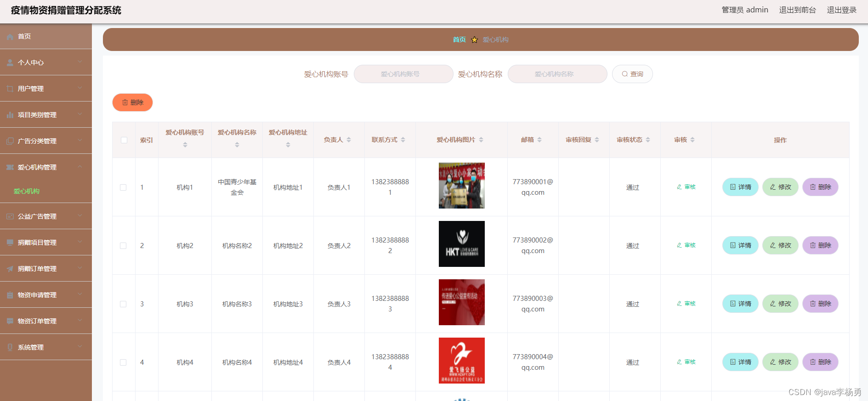
Task: Click 删除 for 机构3
Action: [820, 304]
